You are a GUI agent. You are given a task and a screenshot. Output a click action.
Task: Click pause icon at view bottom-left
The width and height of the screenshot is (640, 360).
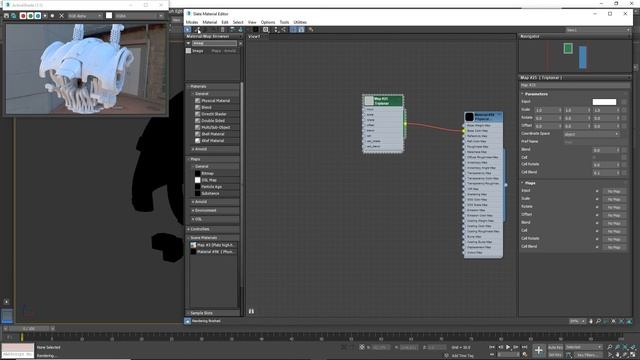pyautogui.click(x=251, y=311)
